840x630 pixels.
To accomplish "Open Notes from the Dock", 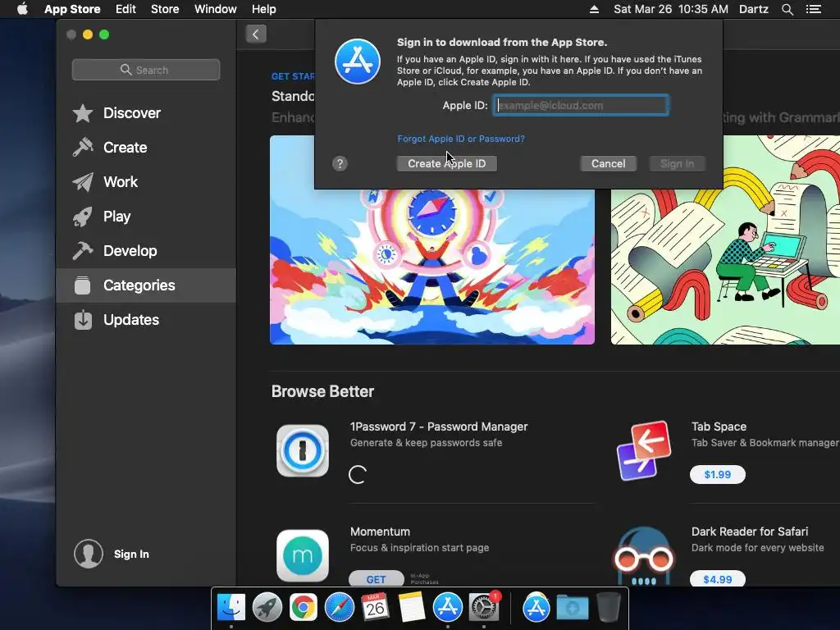I will tap(412, 608).
